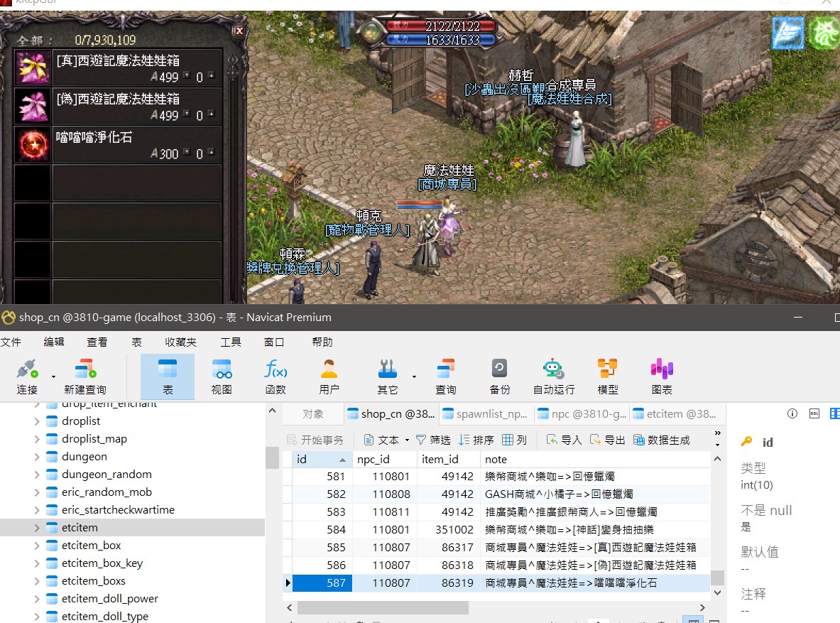The height and width of the screenshot is (623, 840).
Task: Click the note column header
Action: [594, 460]
